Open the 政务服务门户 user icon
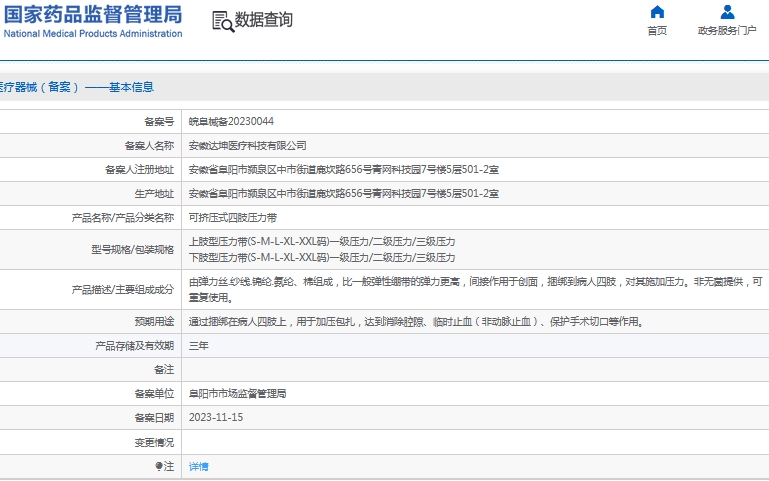 tap(727, 12)
